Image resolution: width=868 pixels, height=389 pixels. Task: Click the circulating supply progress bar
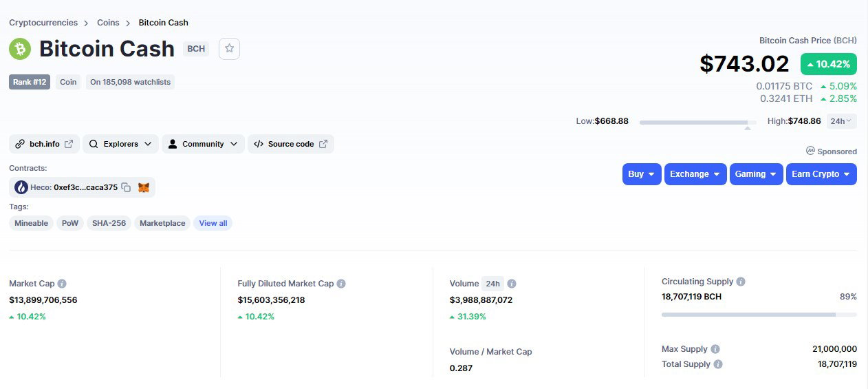pyautogui.click(x=759, y=315)
